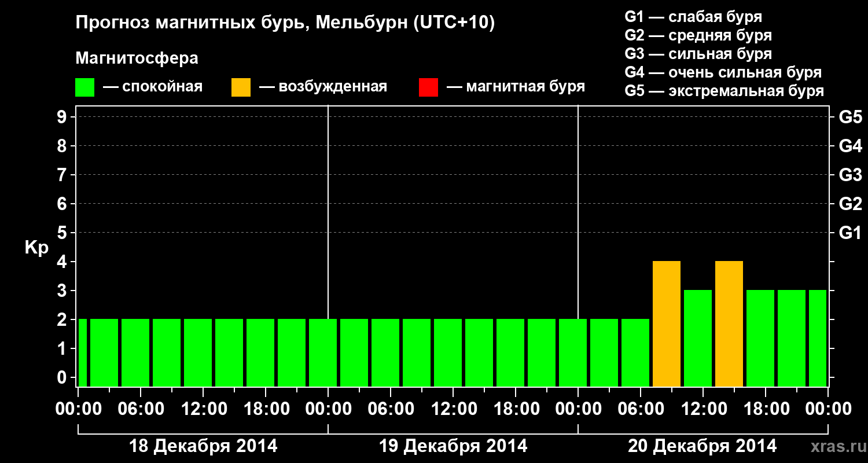Click the 'G2 — средняя буря' legend line
Viewport: 868px width, 463px height.
coord(698,35)
